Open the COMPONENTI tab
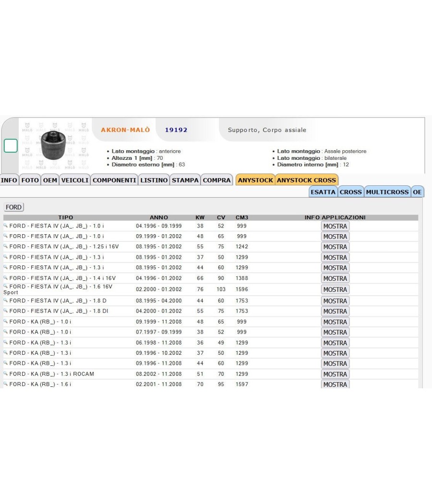This screenshot has width=432, height=504. tap(114, 180)
